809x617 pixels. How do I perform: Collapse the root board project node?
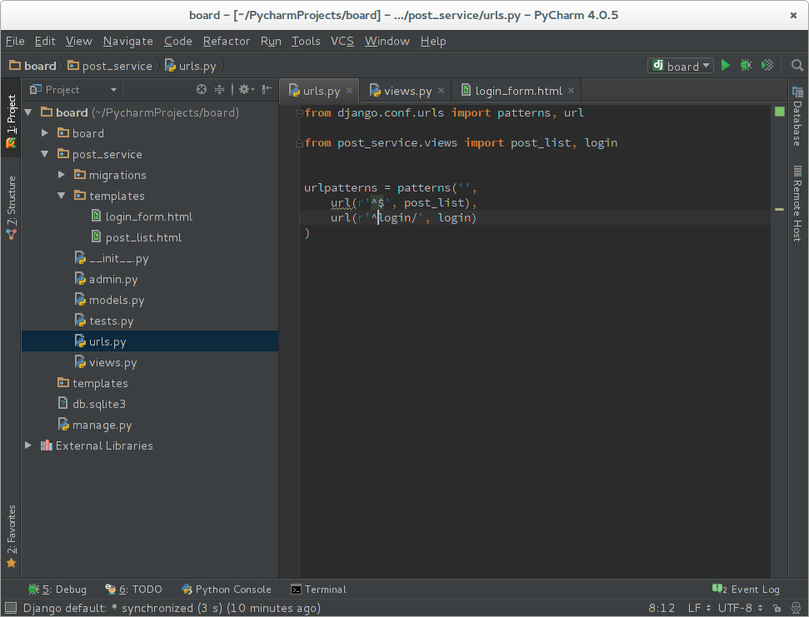coord(28,112)
